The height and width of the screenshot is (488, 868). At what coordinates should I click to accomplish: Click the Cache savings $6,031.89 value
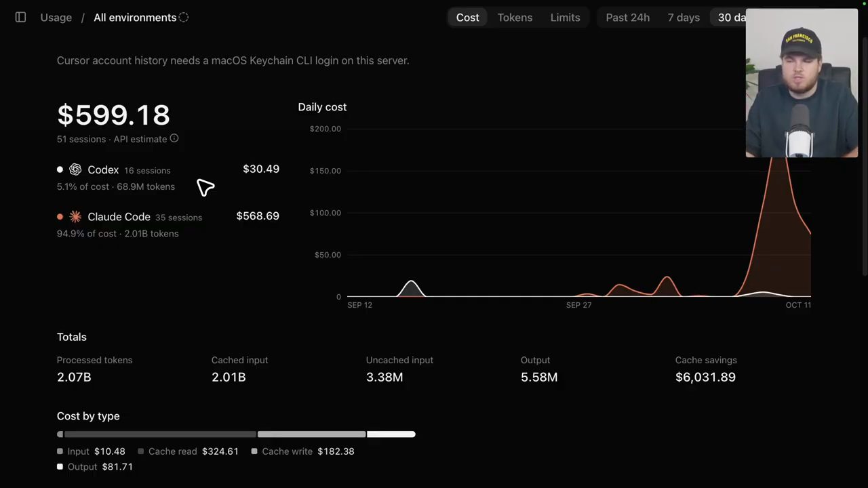pos(705,377)
